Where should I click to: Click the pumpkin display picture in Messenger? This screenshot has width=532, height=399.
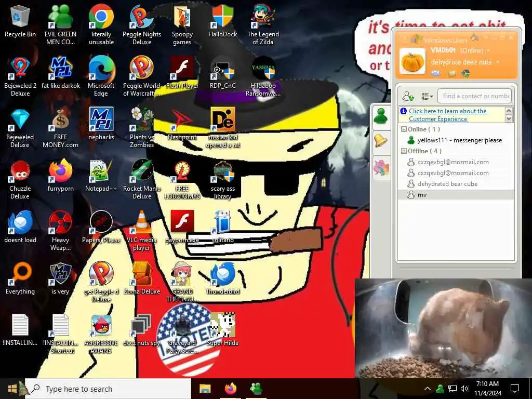pyautogui.click(x=413, y=61)
